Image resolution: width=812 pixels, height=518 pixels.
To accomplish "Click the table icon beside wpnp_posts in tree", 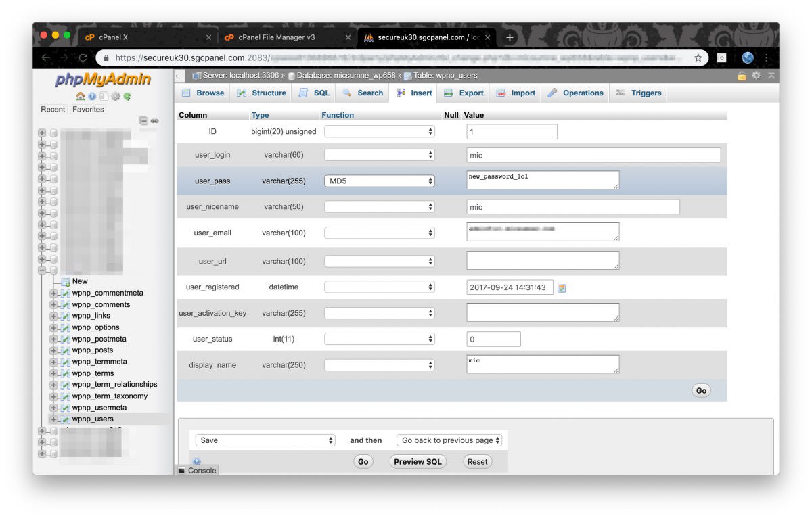I will 65,350.
